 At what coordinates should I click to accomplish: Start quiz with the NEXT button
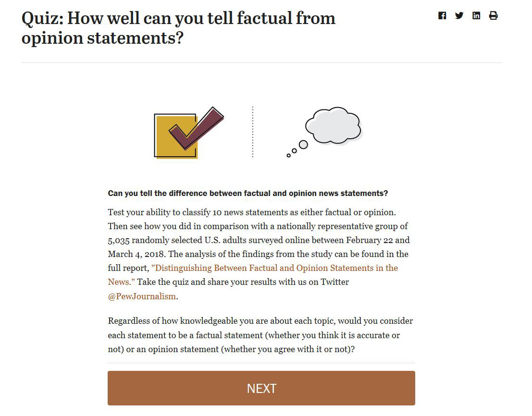pyautogui.click(x=261, y=388)
